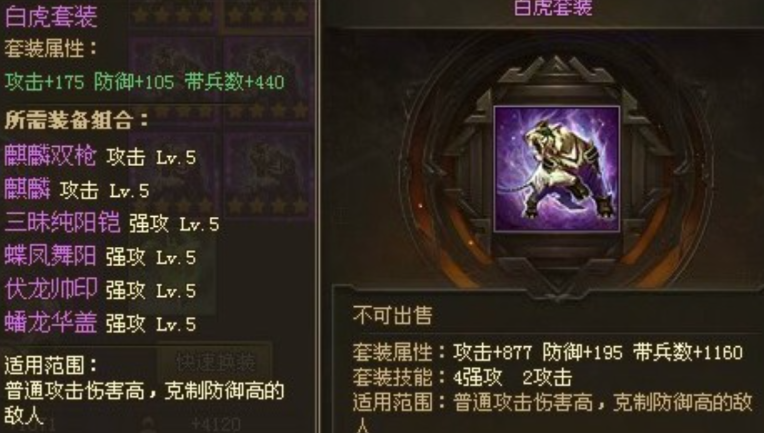
Task: Click the 套装属性 stats line on right
Action: pyautogui.click(x=548, y=352)
